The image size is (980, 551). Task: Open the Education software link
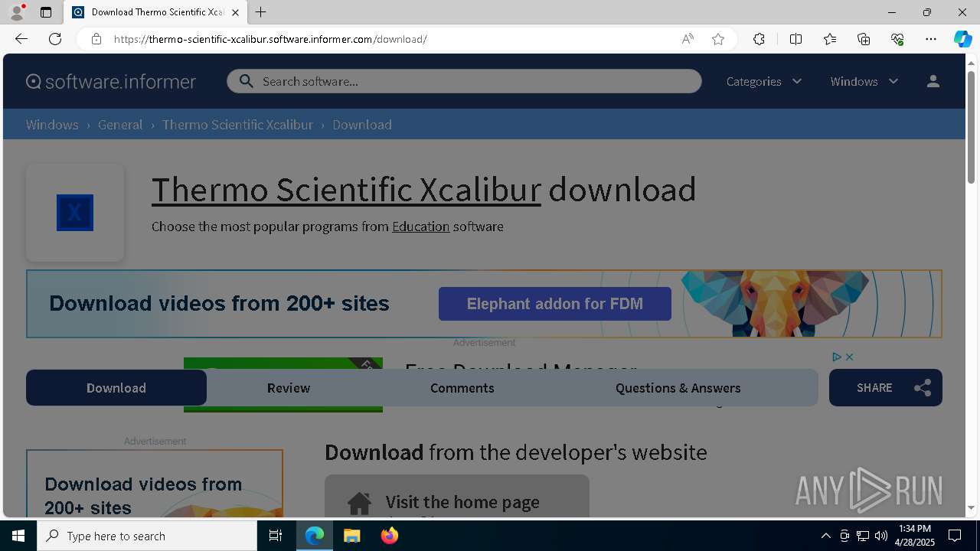[420, 227]
